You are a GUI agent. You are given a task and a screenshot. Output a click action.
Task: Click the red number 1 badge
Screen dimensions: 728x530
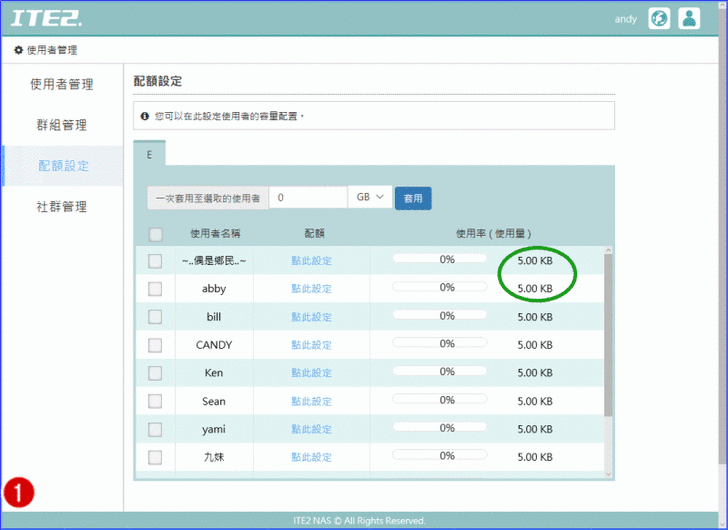19,492
